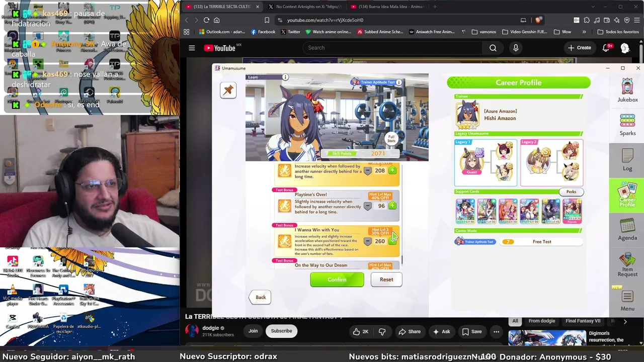Open Trainer Aptitude Test info icon

[399, 82]
